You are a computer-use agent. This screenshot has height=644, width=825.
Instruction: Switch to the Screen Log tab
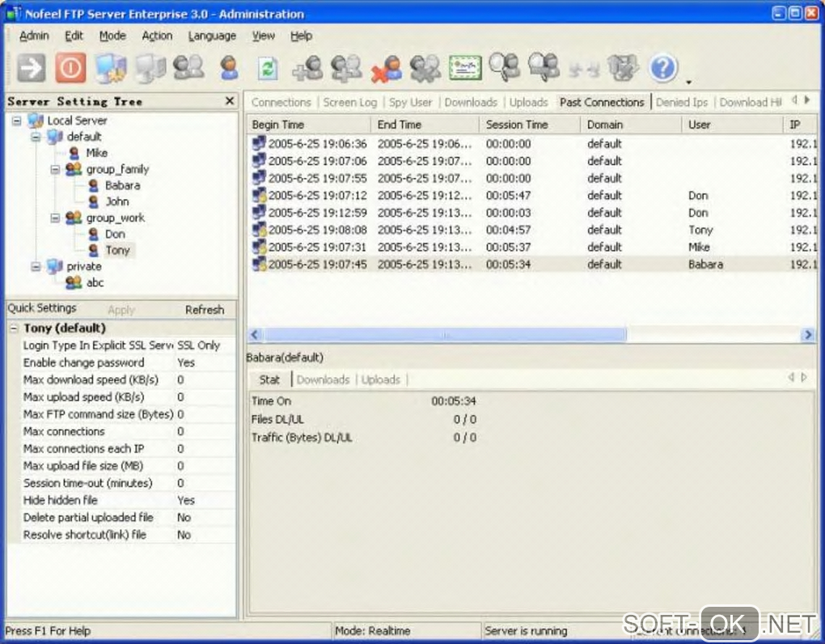pos(350,102)
